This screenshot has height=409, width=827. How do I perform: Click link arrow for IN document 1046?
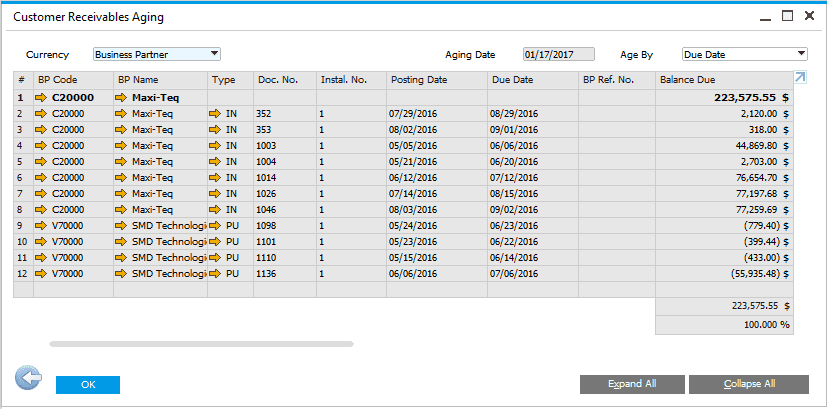coord(215,210)
